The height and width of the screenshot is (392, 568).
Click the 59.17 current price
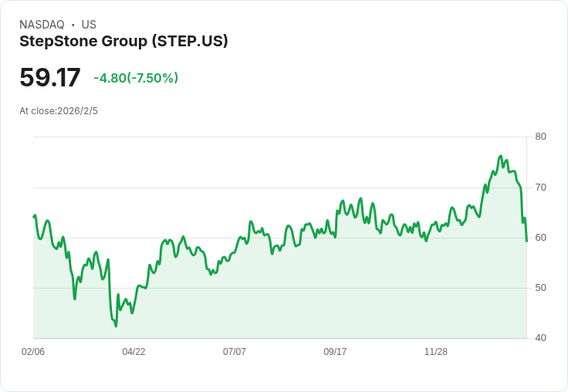(50, 78)
